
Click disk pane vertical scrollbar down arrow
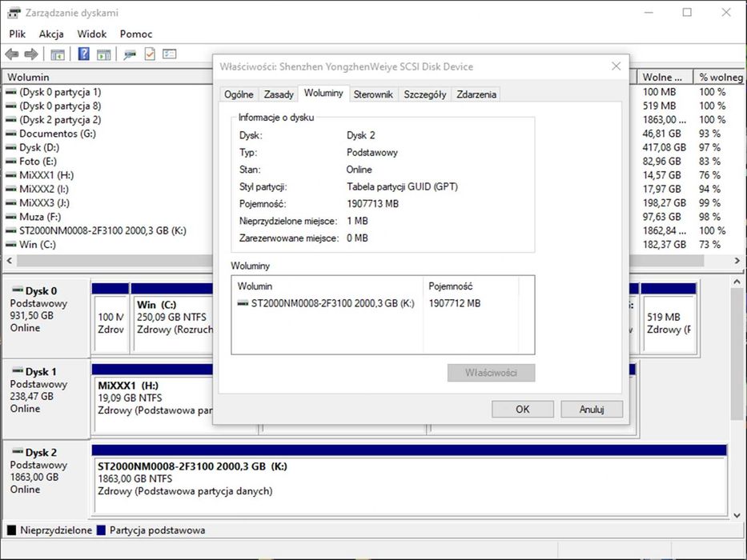point(737,514)
